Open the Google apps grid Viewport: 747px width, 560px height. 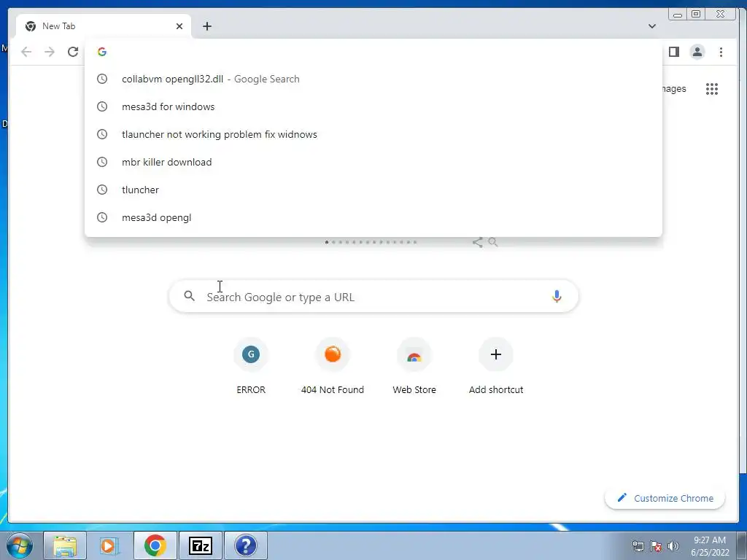click(712, 89)
